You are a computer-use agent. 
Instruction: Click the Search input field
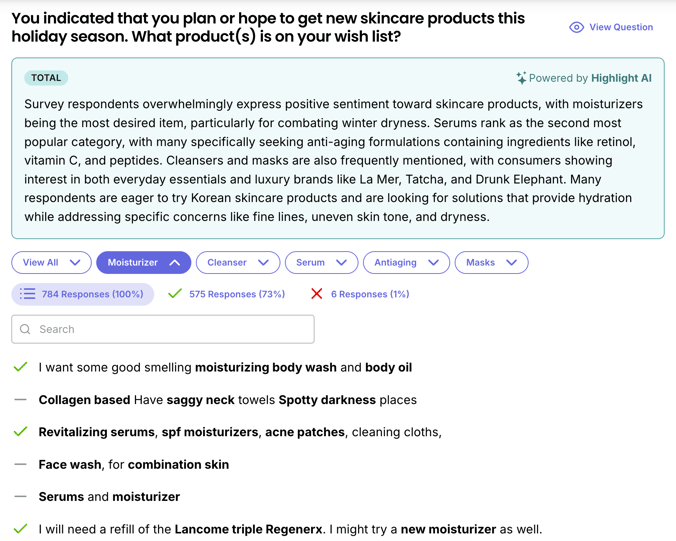tap(170, 329)
